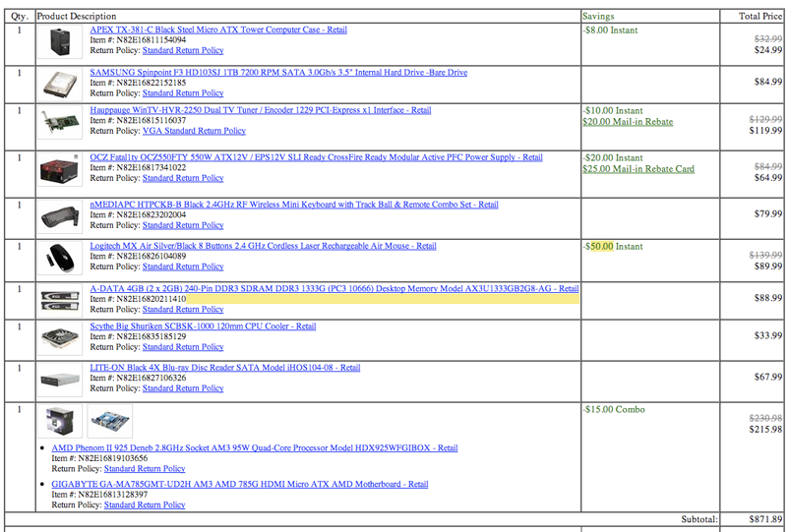This screenshot has width=790, height=532.
Task: Open Standard Return Policy for Samsung hard drive
Action: coord(183,93)
